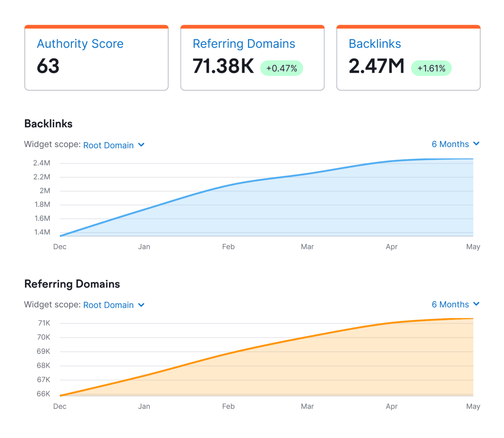Click the 6 Months chevron on Referring Domains chart
Viewport: 504px width, 438px height.
476,304
